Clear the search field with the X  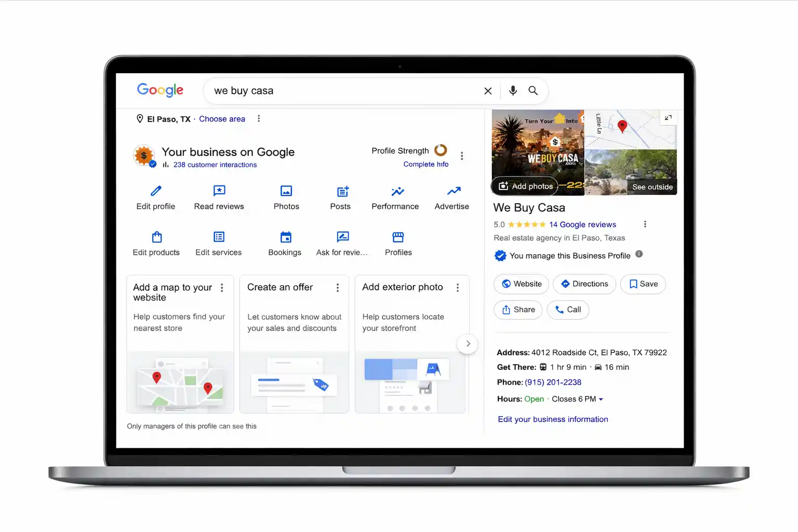pos(487,90)
